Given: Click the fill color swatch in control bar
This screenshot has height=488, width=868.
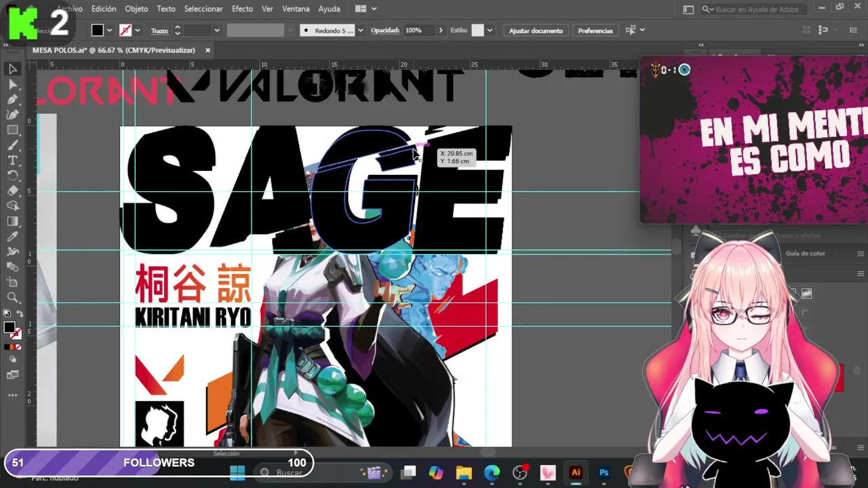Looking at the screenshot, I should 98,30.
